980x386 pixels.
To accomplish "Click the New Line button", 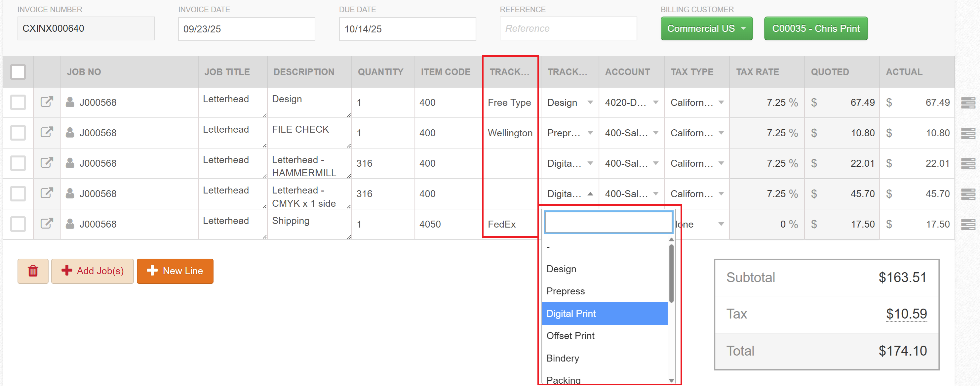I will [x=175, y=271].
